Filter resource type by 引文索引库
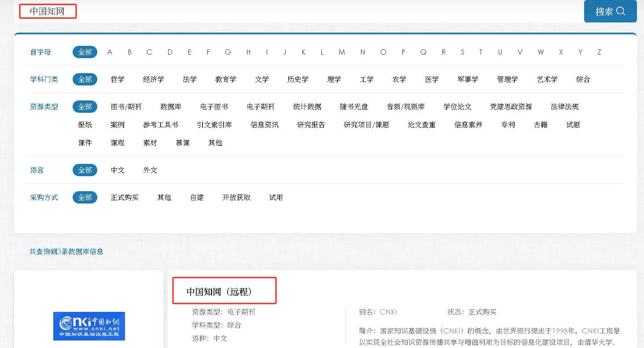The image size is (644, 348). click(x=214, y=125)
